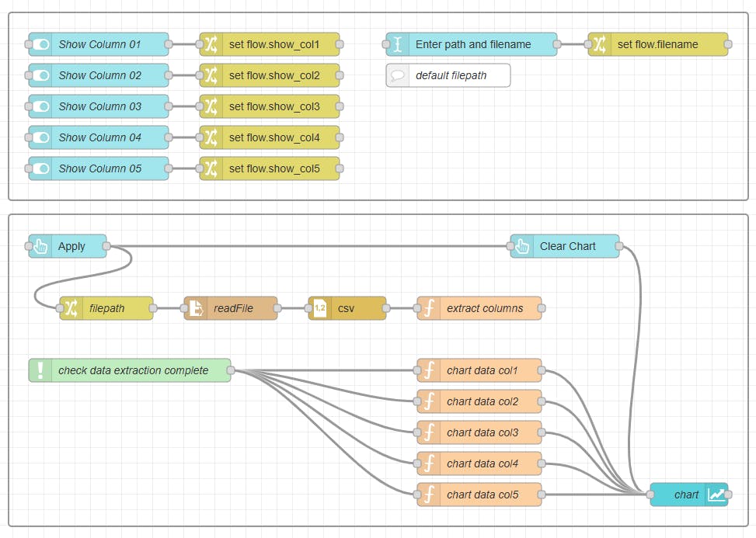Click the switch icon on Show Column 01

tap(41, 44)
